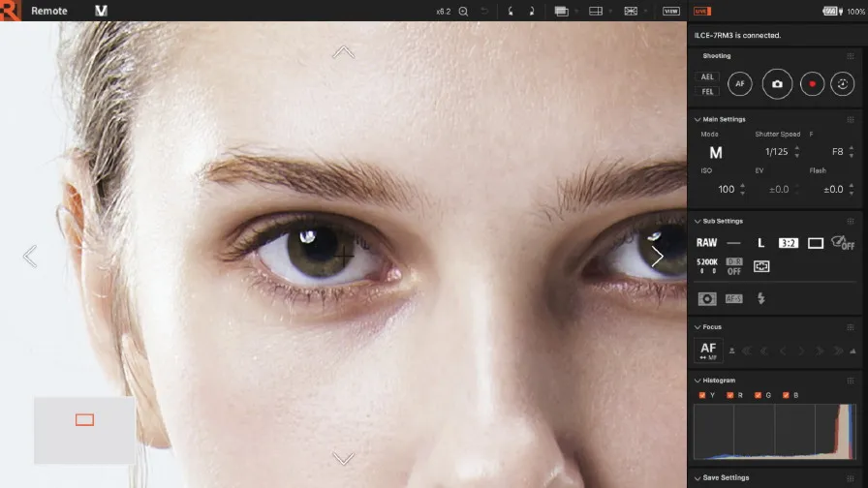Start movie recording with red record button
The image size is (868, 488).
pos(812,84)
